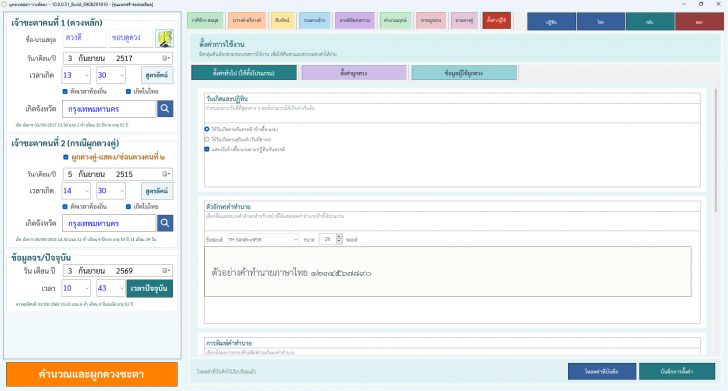The image size is (728, 391).
Task: Open the yellow top tab
Action: pos(282,20)
